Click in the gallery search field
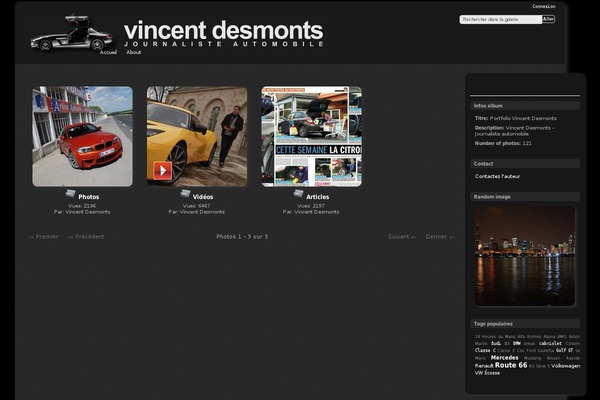The width and height of the screenshot is (600, 400). click(x=501, y=19)
